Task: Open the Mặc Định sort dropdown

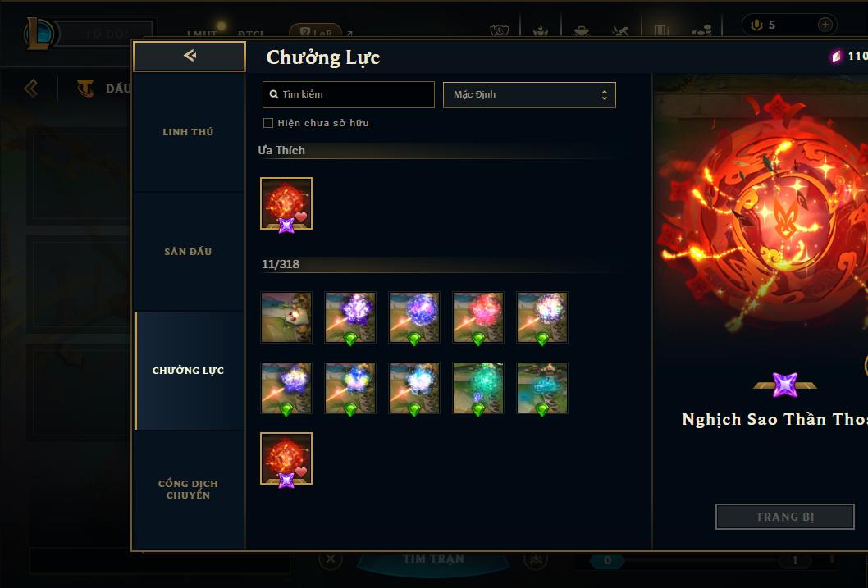Action: (529, 94)
